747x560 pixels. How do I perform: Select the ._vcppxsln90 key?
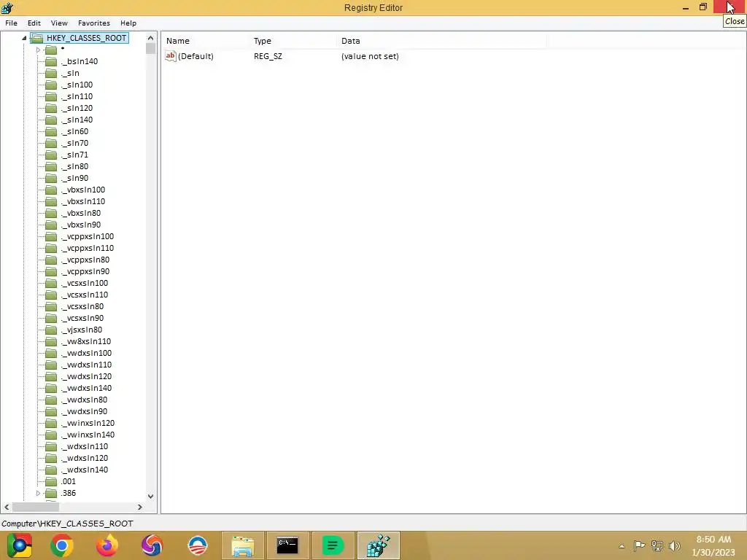[x=85, y=271]
